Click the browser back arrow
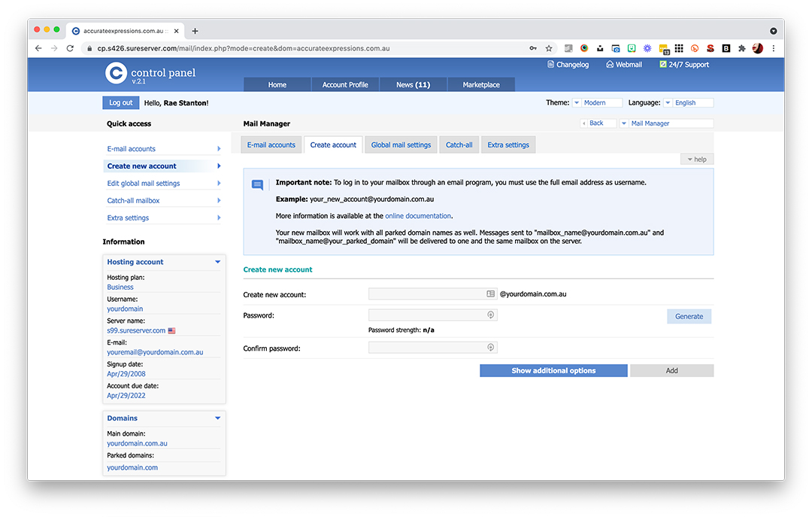The image size is (812, 517). [38, 48]
